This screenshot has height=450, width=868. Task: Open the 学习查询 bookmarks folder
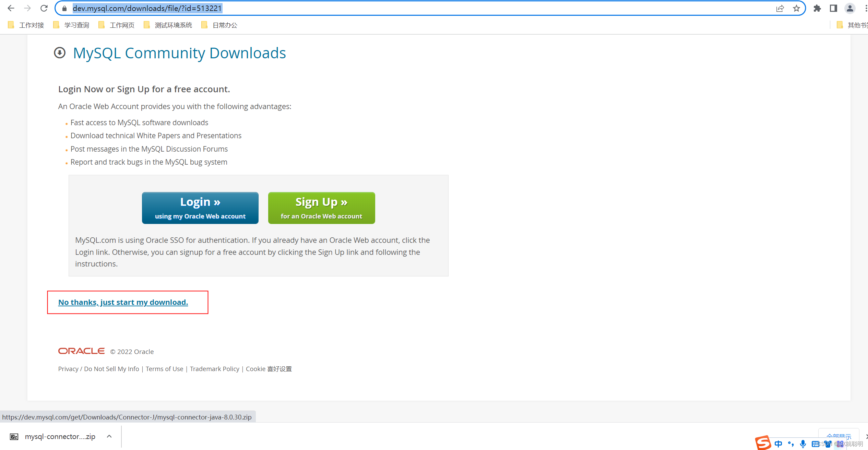pyautogui.click(x=71, y=25)
